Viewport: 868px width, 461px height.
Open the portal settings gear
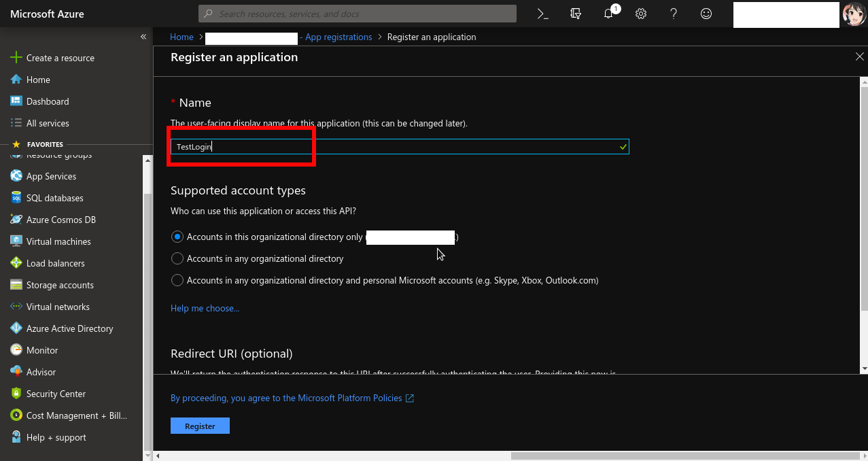coord(640,13)
